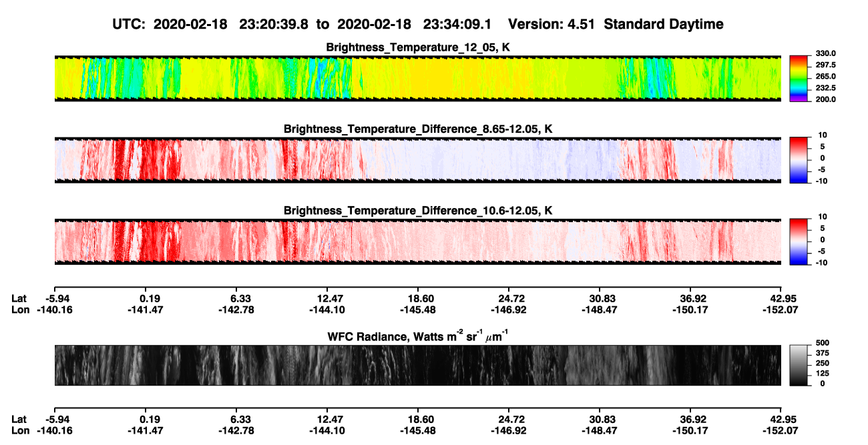This screenshot has height=445, width=868.
Task: Click latitude '42.95' on axis below 10.6-12.05 panel
Action: click(x=785, y=299)
